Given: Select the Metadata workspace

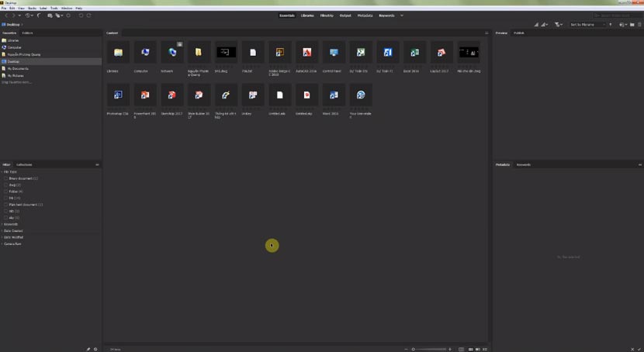Looking at the screenshot, I should [x=365, y=16].
